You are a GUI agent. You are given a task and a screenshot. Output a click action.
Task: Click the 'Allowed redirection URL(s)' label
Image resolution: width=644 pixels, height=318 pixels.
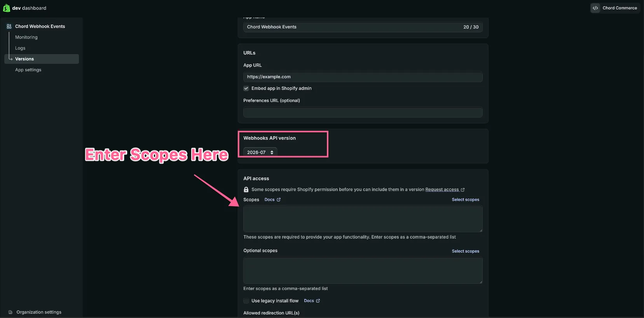point(271,313)
